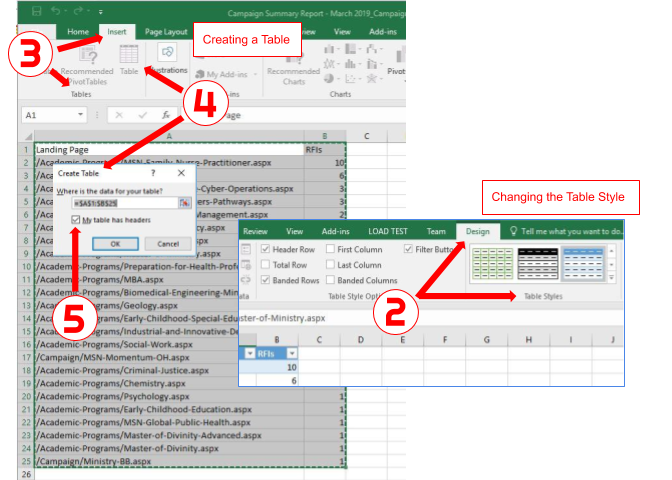The width and height of the screenshot is (672, 480).
Task: Expand the Table Styles gallery More arrow
Action: (612, 279)
